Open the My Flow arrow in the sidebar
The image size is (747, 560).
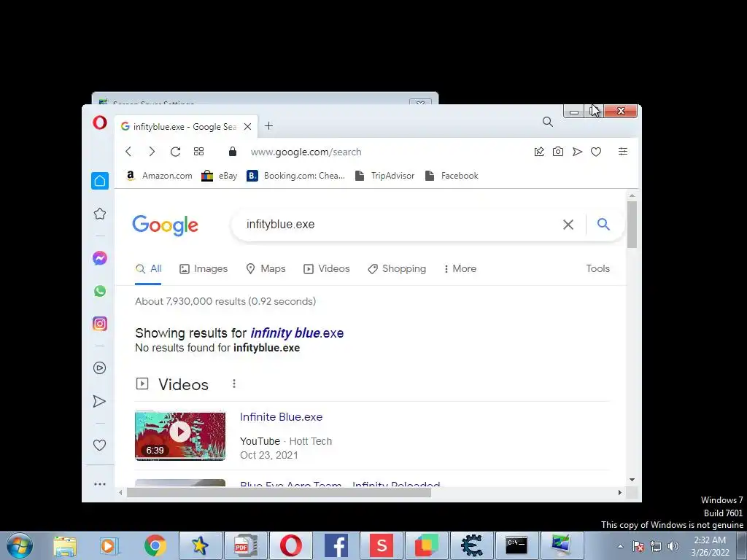tap(99, 402)
